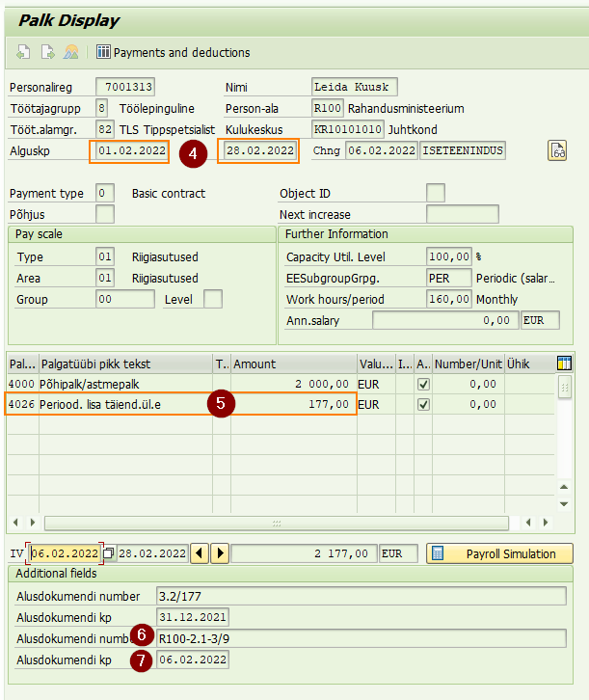This screenshot has height=700, width=589.
Task: Click the Payroll Simulation button
Action: tap(499, 553)
